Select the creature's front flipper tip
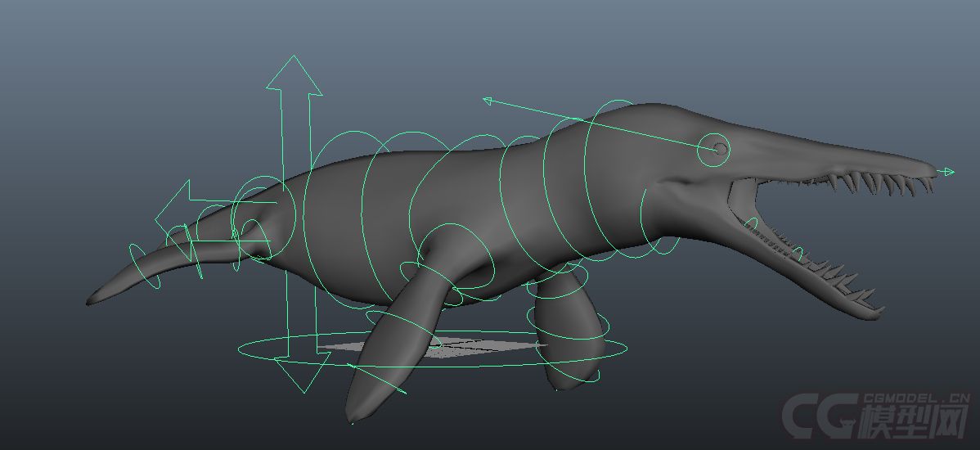 pos(360,409)
